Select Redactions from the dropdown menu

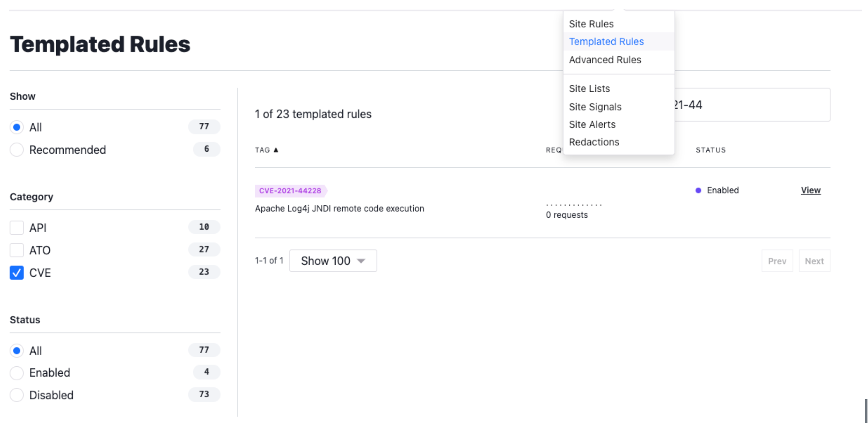click(x=594, y=142)
